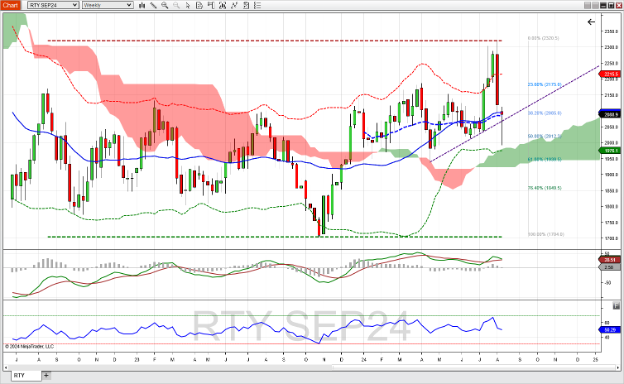Click the scrollbar left arrow
Viewport: 624px width, 384px height.
tap(6, 367)
